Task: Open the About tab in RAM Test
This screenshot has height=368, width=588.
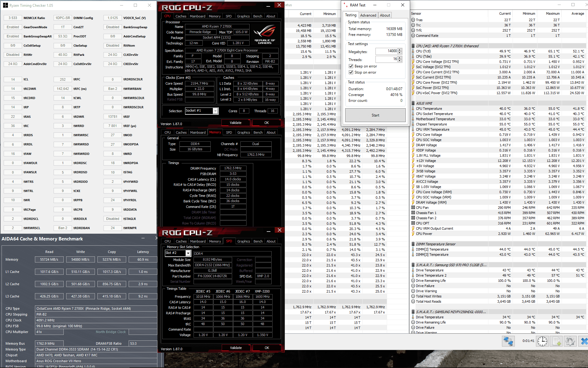Action: 385,15
